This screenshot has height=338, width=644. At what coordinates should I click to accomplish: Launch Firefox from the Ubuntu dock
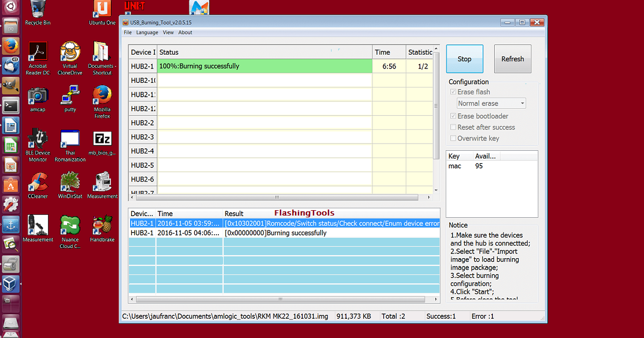[x=11, y=46]
